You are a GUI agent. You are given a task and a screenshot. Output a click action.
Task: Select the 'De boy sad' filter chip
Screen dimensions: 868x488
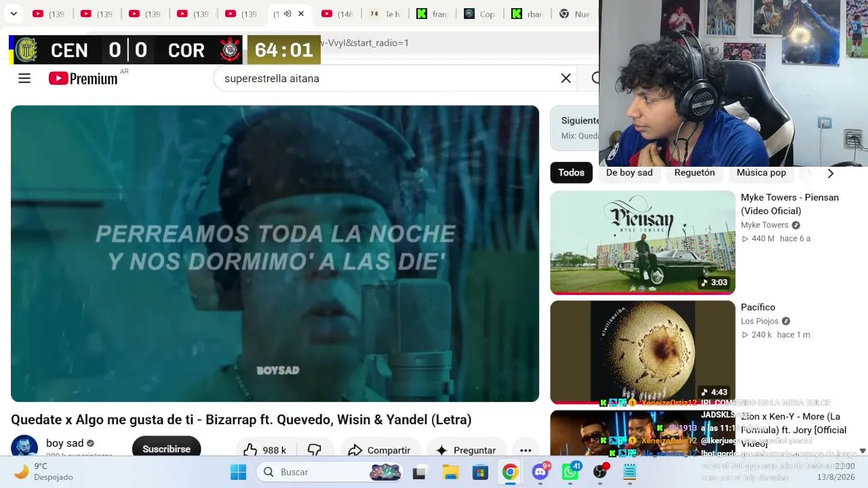pos(629,173)
